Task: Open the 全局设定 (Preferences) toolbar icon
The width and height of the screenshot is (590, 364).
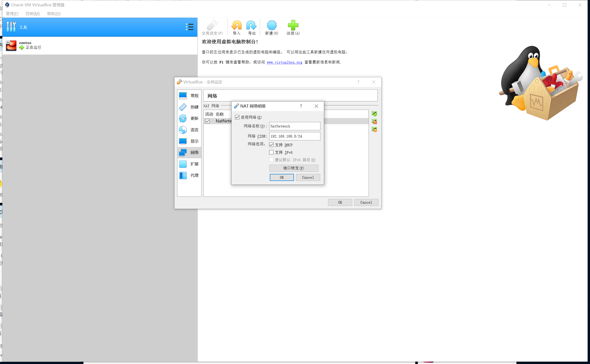Action: pyautogui.click(x=212, y=27)
